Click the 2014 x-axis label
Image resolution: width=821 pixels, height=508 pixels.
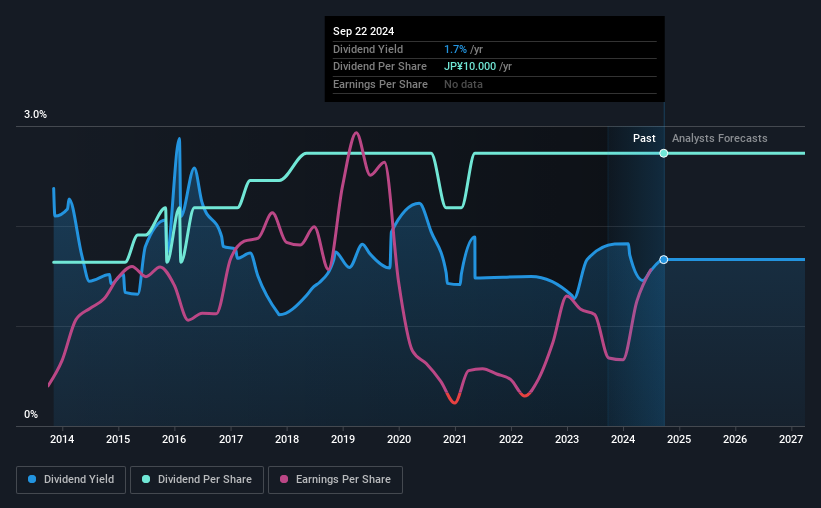(62, 439)
